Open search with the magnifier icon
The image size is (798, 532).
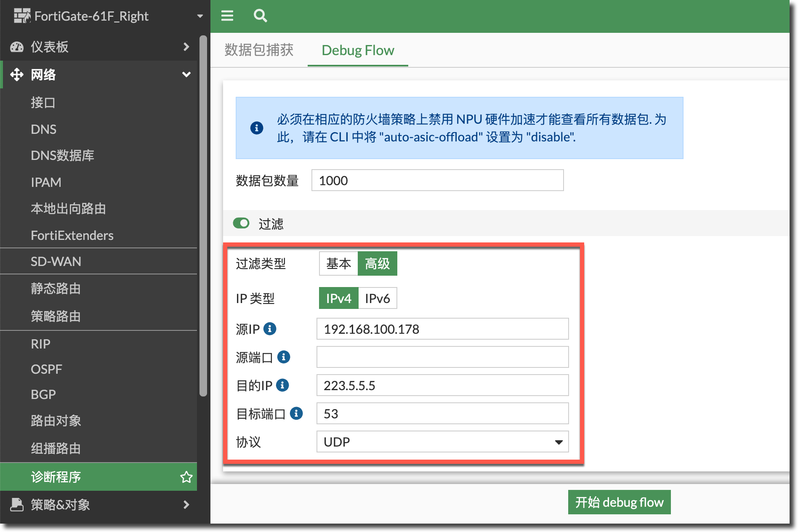point(260,16)
